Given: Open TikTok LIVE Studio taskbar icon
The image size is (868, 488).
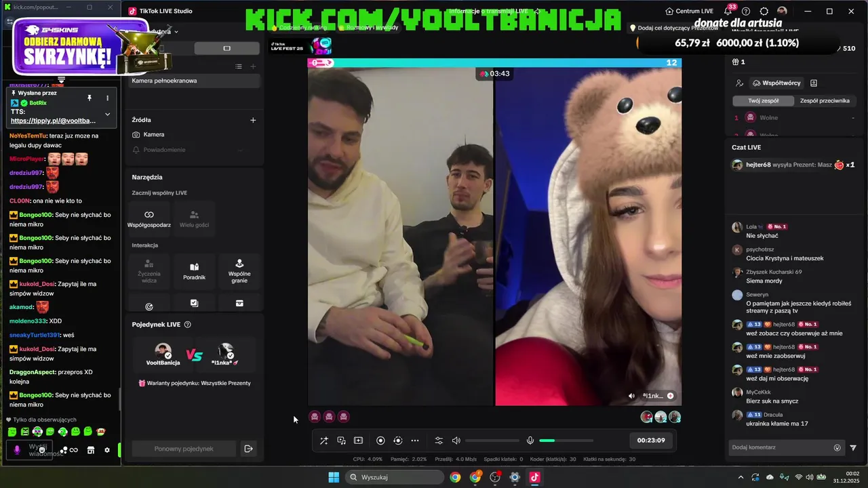Looking at the screenshot, I should [x=534, y=477].
